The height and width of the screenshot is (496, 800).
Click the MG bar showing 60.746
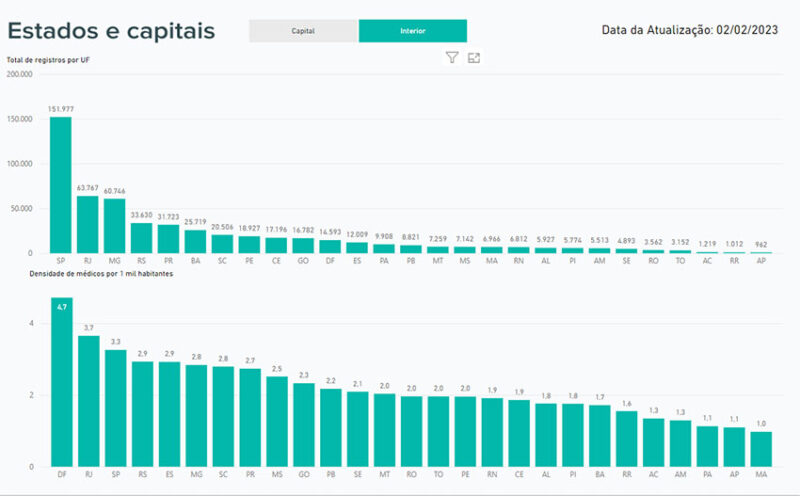click(x=115, y=226)
